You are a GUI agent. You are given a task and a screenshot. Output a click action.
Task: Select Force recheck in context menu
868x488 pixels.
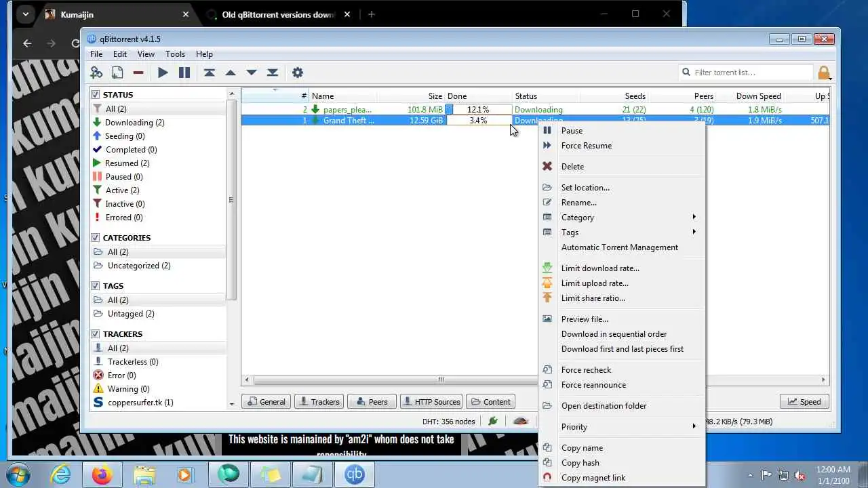tap(586, 370)
